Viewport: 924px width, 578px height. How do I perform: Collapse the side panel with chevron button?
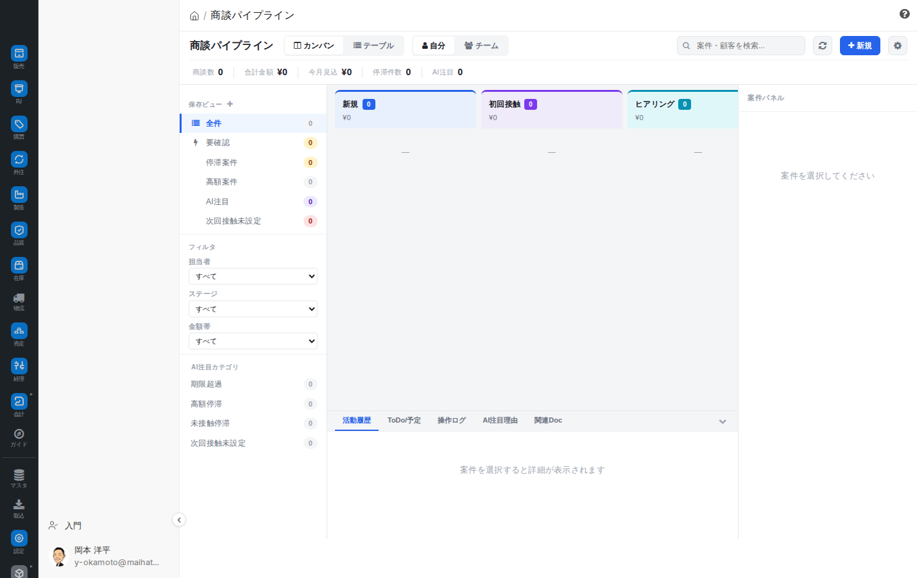pos(179,520)
